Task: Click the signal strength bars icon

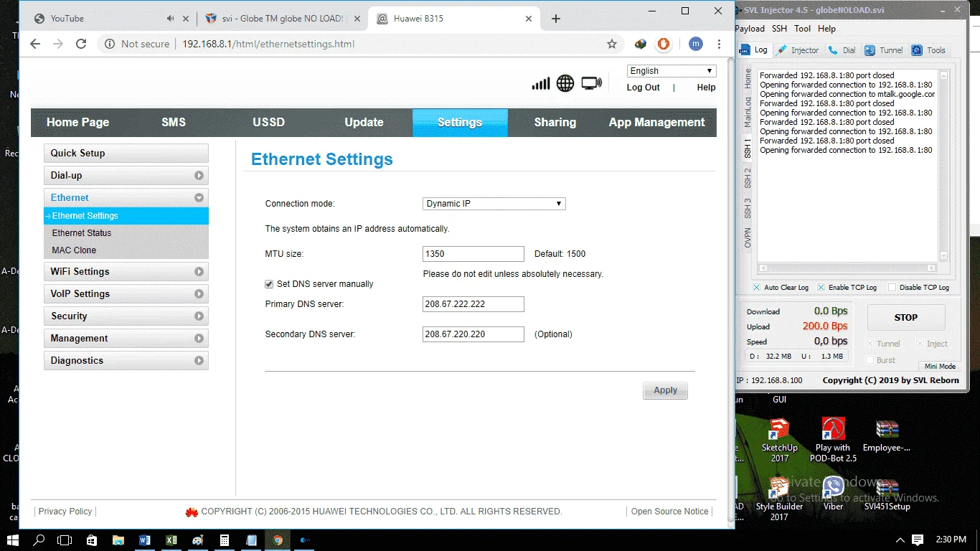Action: click(541, 84)
